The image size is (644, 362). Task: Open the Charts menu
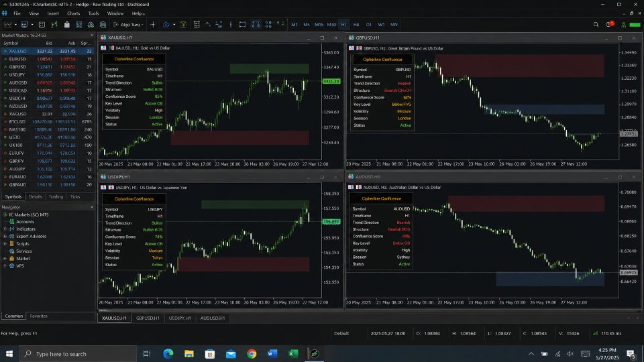pos(74,13)
